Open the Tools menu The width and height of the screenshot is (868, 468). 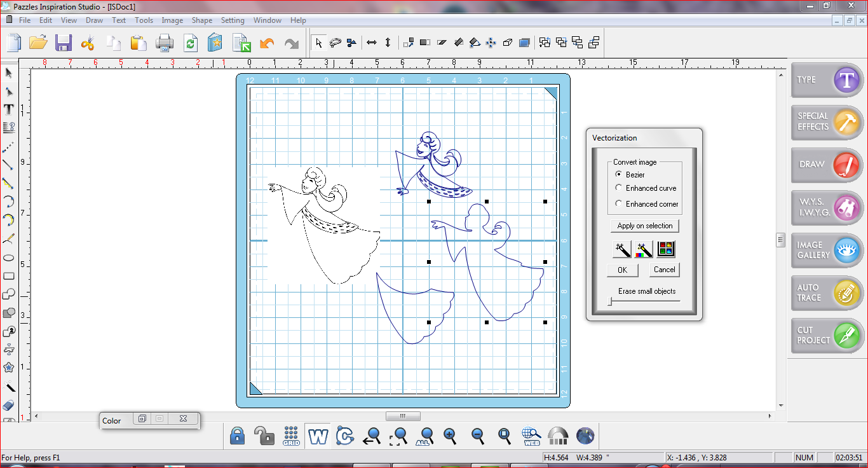(x=144, y=20)
